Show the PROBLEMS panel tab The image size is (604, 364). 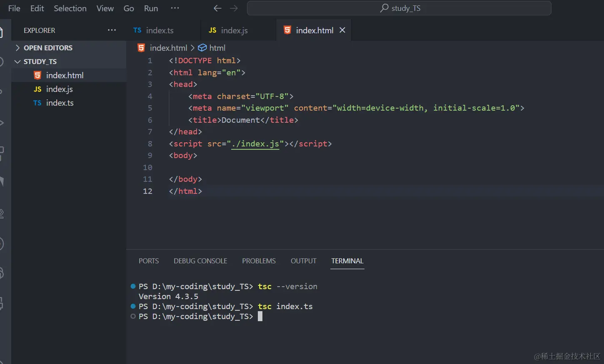coord(259,261)
